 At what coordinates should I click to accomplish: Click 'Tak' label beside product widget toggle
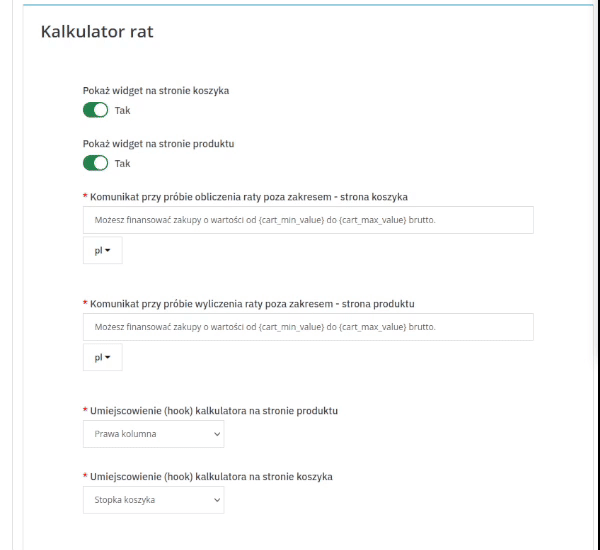coord(122,163)
